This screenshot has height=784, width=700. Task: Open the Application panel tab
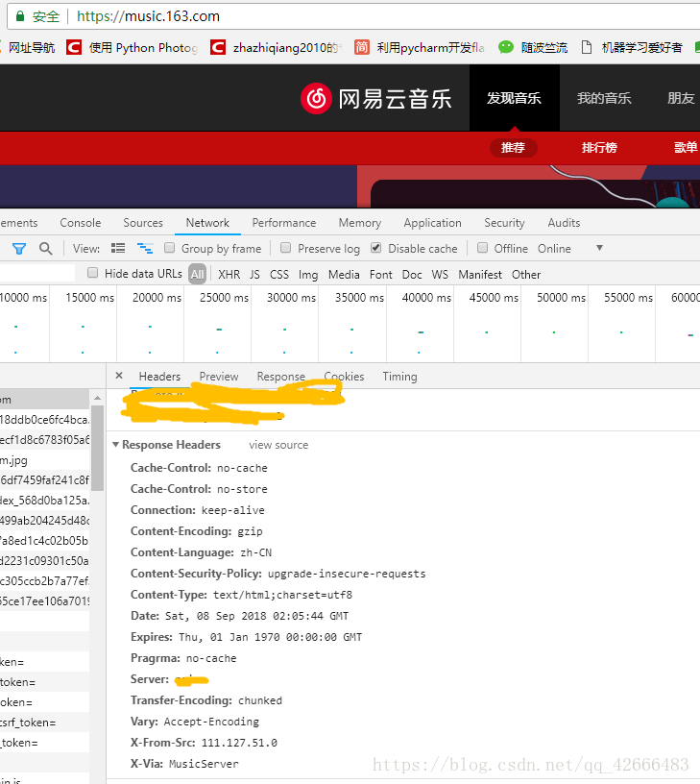[433, 223]
